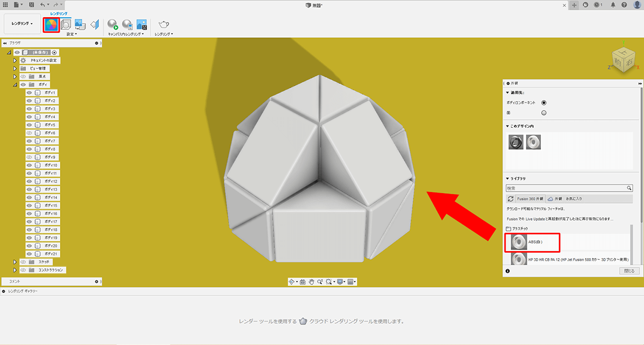Hide ボディ3 using its eye icon
644x345 pixels.
coord(30,109)
